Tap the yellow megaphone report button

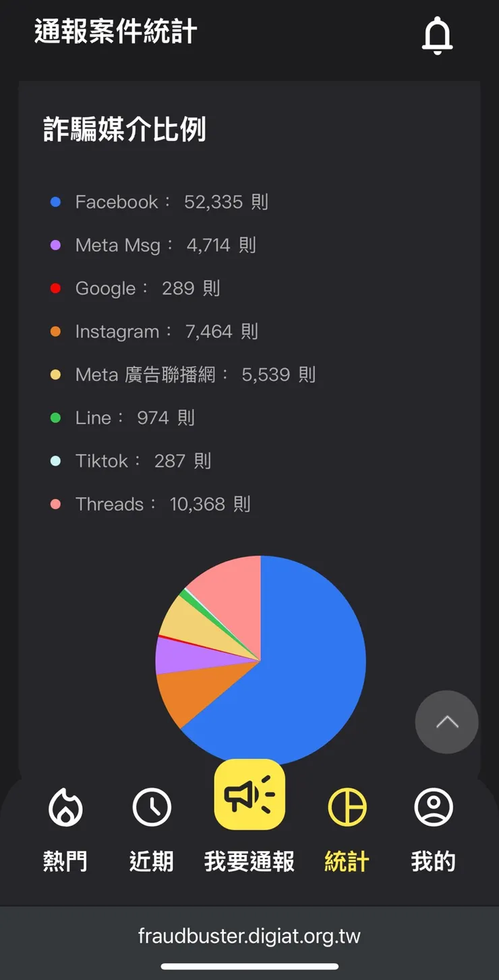[249, 795]
